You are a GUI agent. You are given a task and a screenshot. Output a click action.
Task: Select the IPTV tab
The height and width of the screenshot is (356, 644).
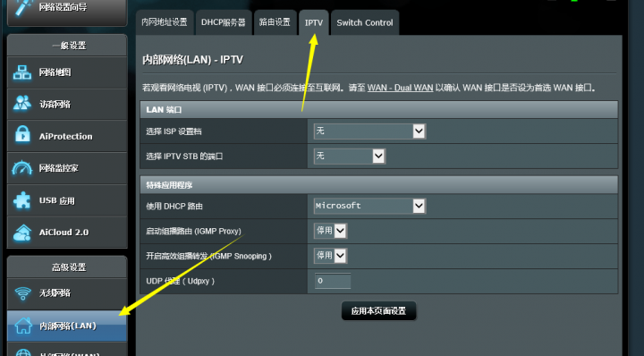tap(314, 22)
